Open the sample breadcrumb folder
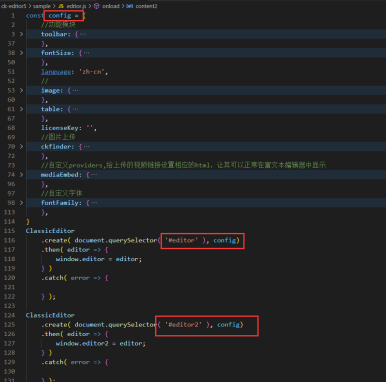This screenshot has height=383, width=386. [42, 6]
